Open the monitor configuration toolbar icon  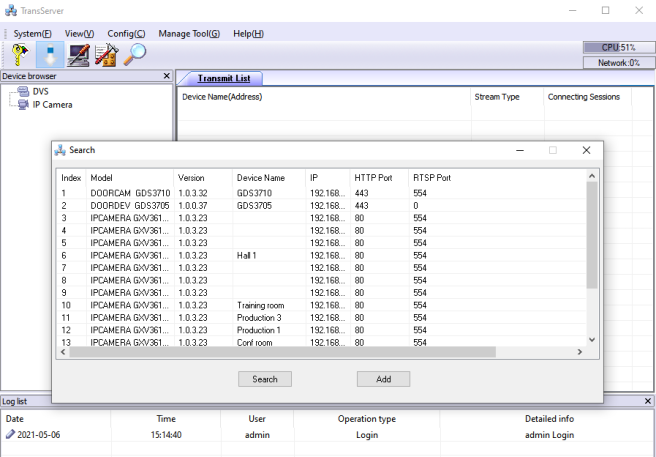(x=79, y=55)
